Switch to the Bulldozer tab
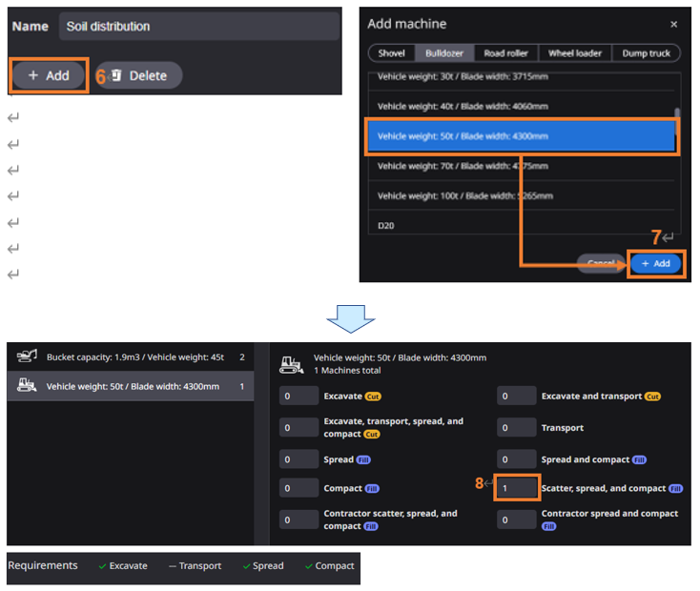700x591 pixels. pos(444,53)
